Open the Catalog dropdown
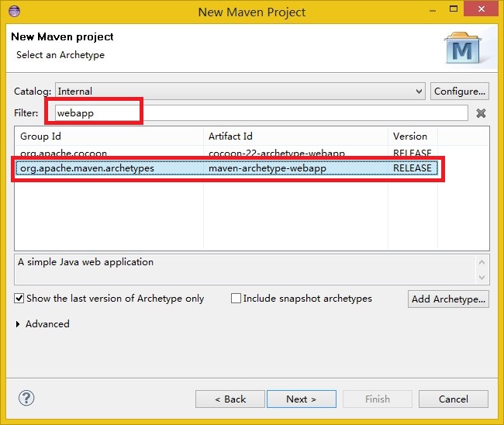 (x=240, y=92)
